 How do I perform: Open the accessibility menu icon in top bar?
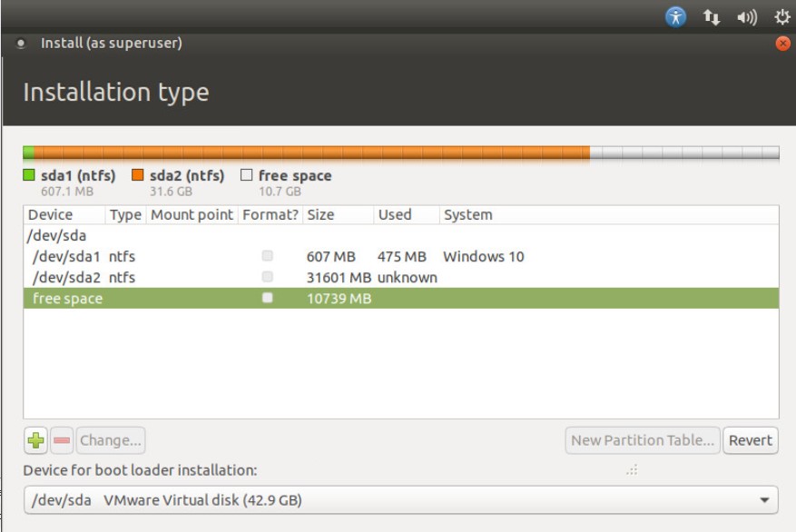click(x=675, y=16)
